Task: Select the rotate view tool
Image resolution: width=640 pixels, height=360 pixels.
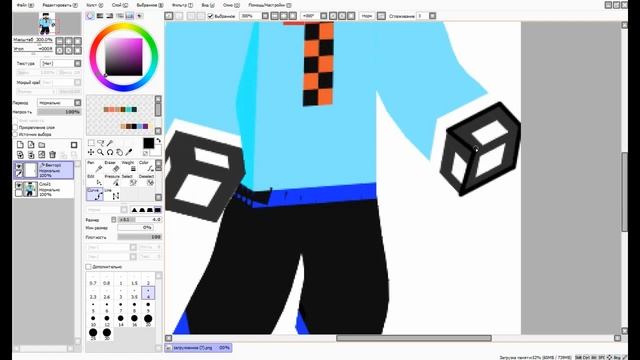Action: 110,152
